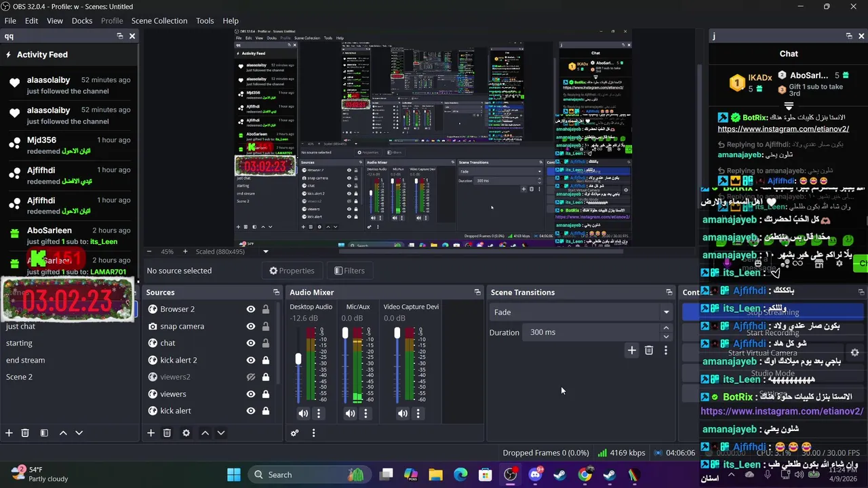The image size is (868, 488).
Task: Open the Scene Collection menu
Action: pyautogui.click(x=159, y=20)
